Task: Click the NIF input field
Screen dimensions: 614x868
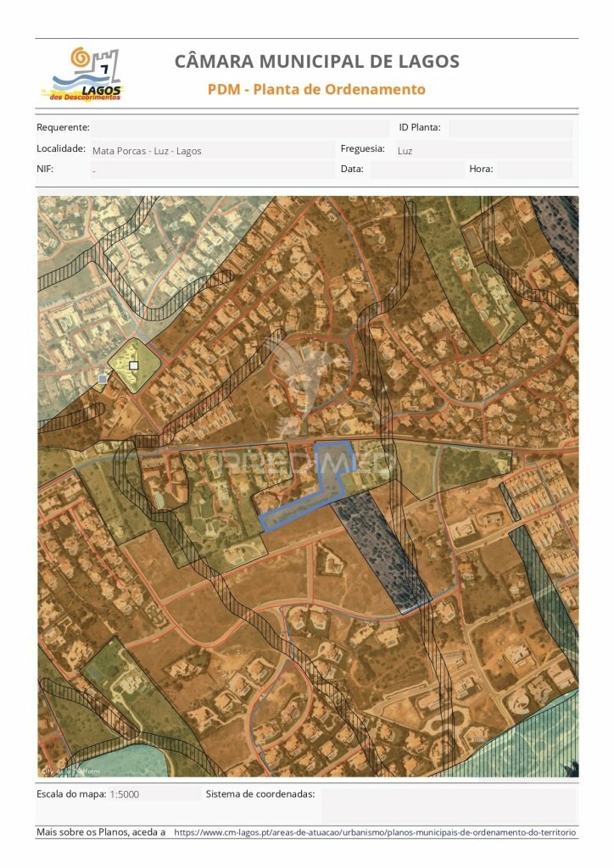Action: [212, 170]
